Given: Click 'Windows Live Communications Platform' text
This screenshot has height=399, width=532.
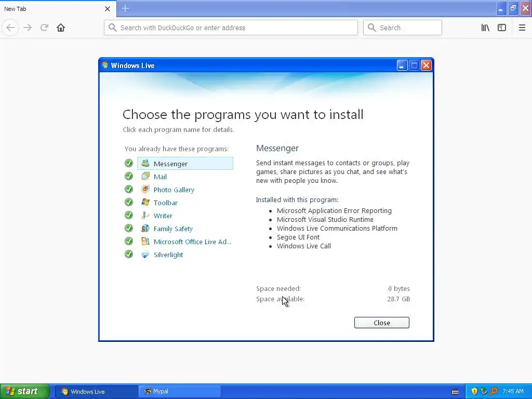Looking at the screenshot, I should tap(337, 229).
